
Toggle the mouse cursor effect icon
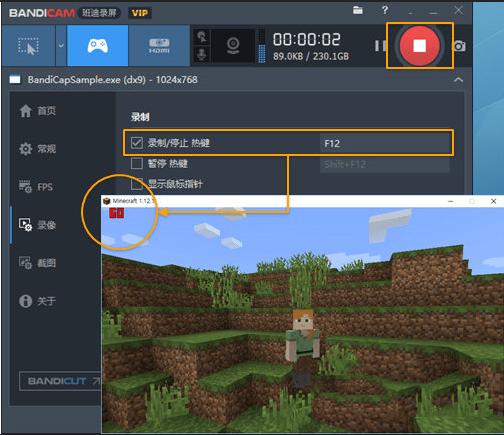click(202, 37)
